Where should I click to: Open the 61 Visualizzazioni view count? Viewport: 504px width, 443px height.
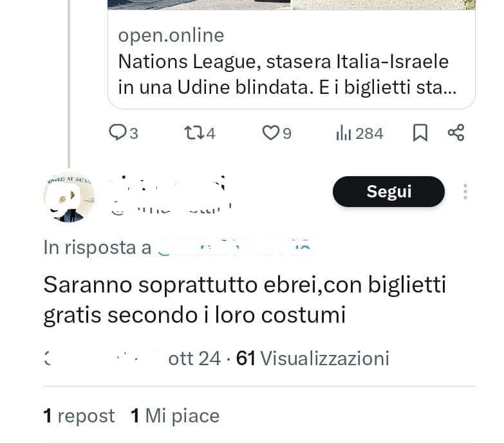click(x=313, y=358)
